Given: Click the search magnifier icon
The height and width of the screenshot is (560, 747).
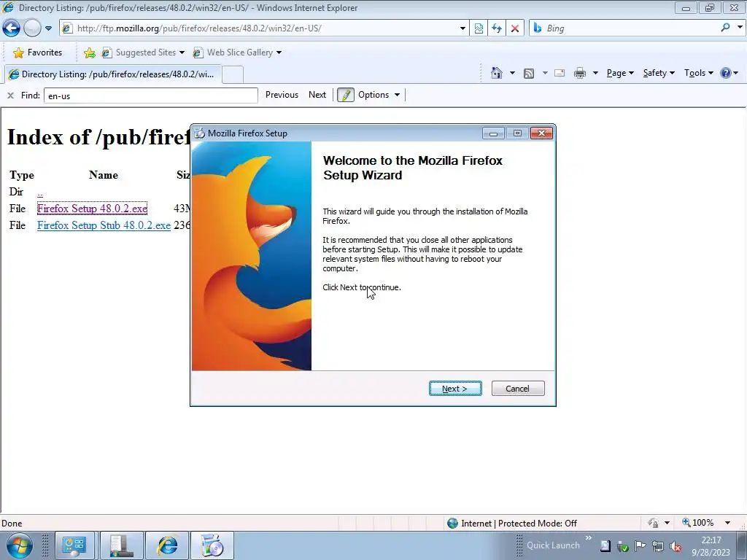Looking at the screenshot, I should click(725, 28).
